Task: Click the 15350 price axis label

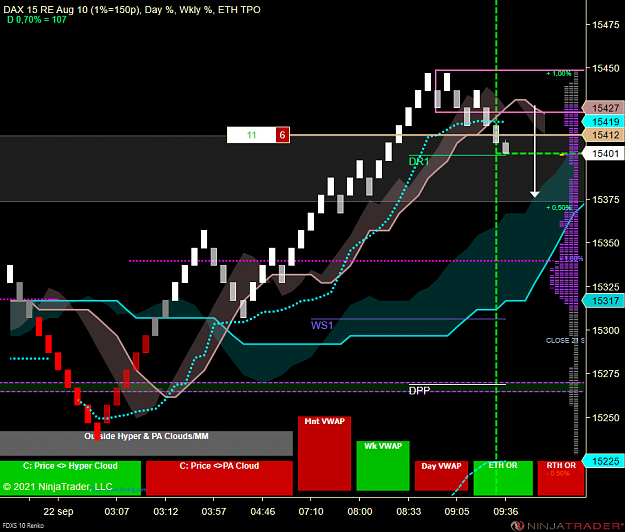Action: coord(606,243)
